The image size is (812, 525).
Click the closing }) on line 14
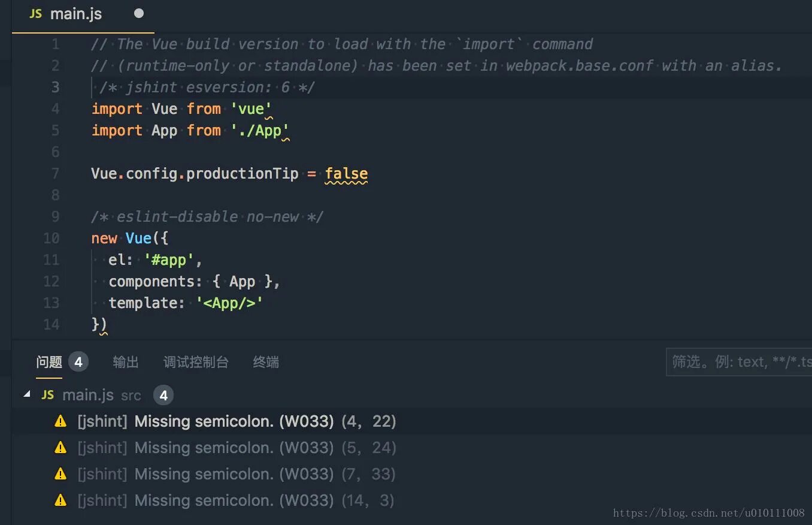(x=99, y=325)
